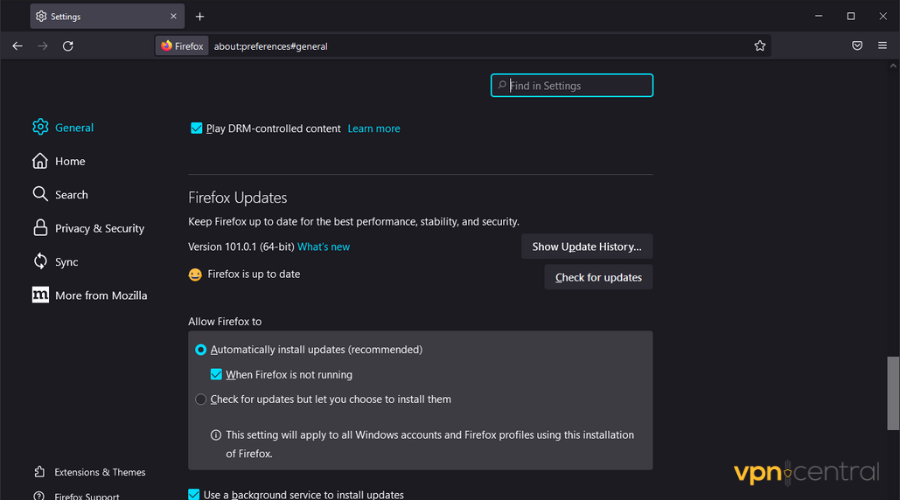The width and height of the screenshot is (900, 500).
Task: Uncheck Play DRM-controlled content
Action: (196, 128)
